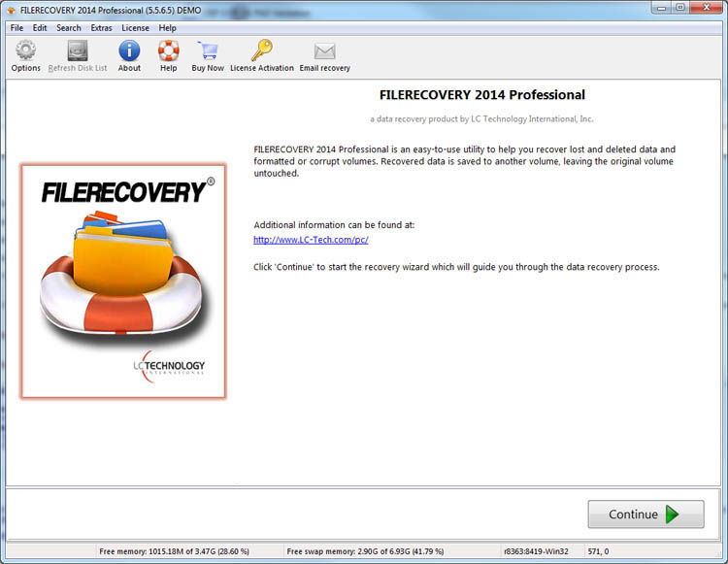Follow the http://www.LC-Tech.com/pc/ link
This screenshot has height=564, width=728.
tap(311, 240)
